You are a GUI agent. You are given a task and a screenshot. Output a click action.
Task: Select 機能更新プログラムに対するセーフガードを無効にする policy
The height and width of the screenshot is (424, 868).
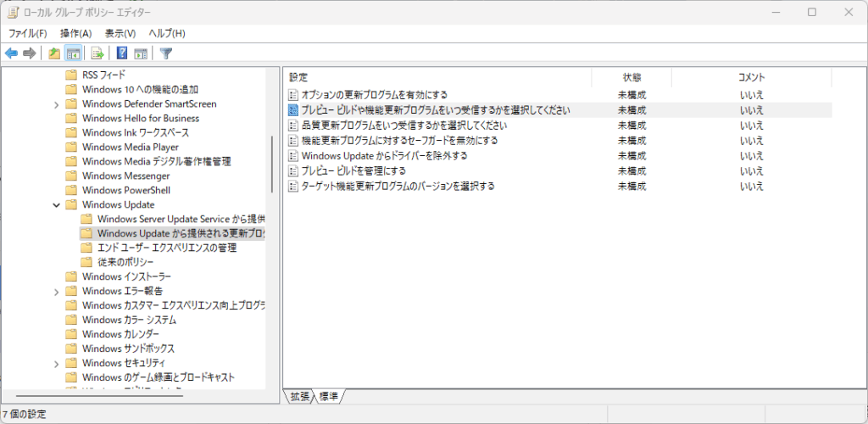coord(400,141)
